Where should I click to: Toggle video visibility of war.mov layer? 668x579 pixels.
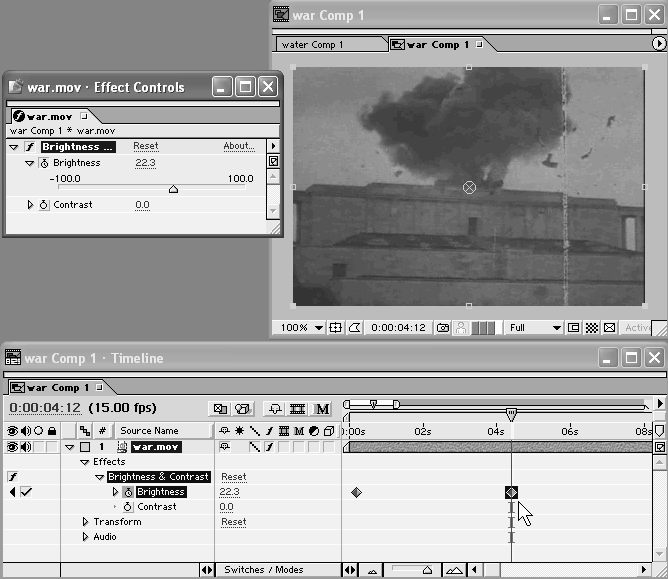coord(12,447)
